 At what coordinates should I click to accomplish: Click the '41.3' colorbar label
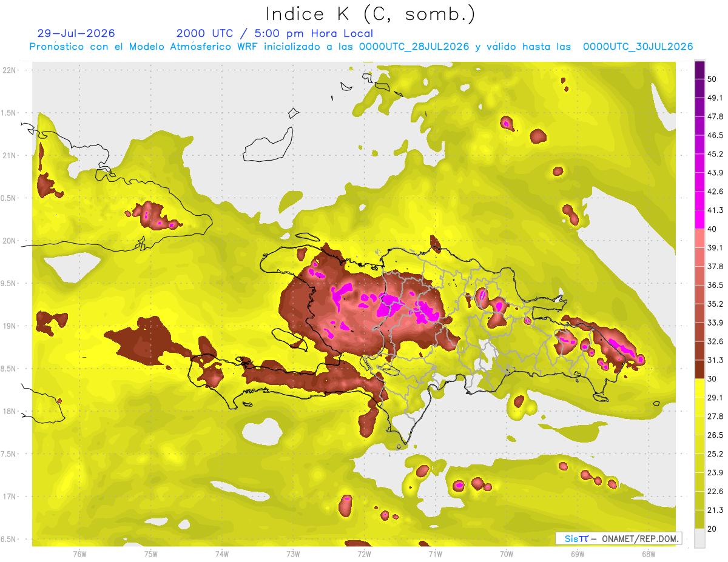(715, 210)
